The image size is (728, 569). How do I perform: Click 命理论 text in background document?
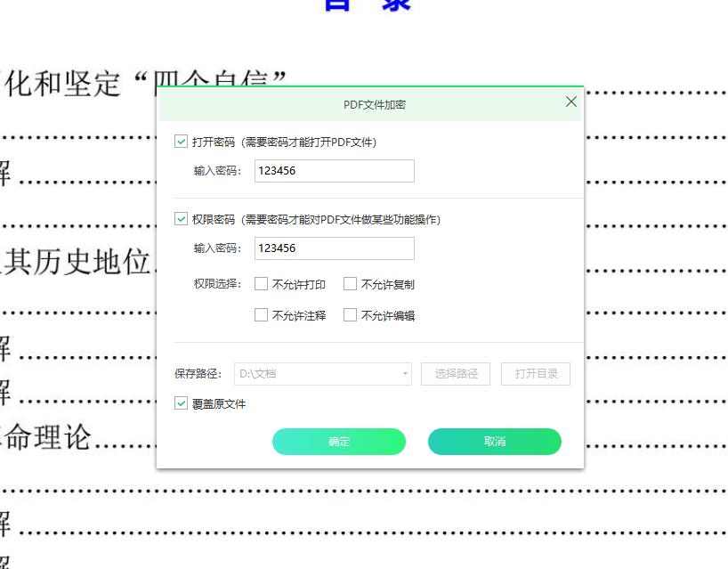click(x=46, y=436)
